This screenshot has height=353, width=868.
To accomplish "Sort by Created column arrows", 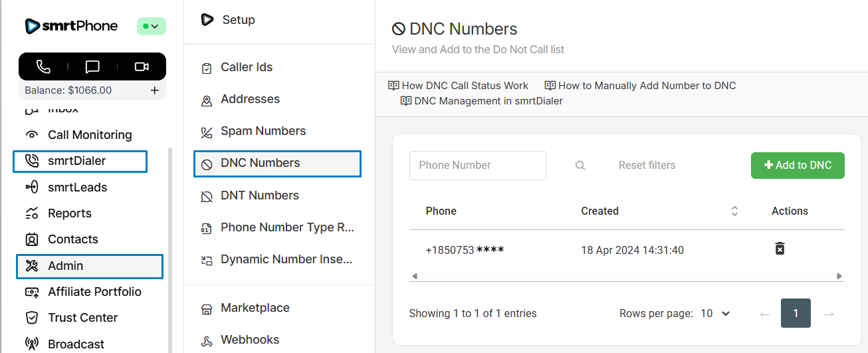I will [x=734, y=211].
